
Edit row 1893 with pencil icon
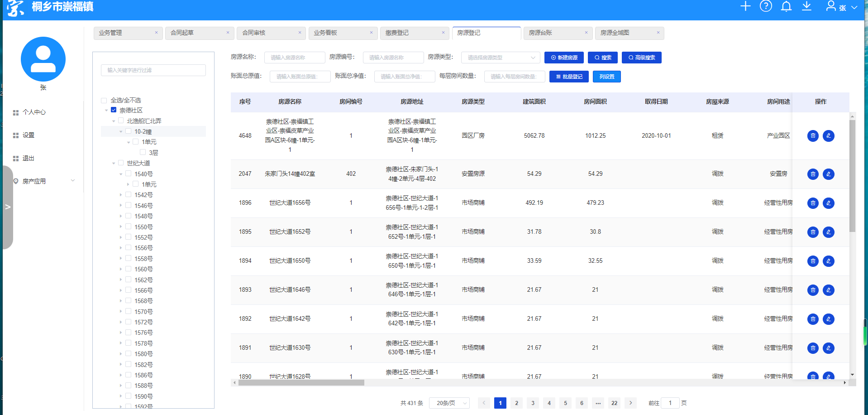[x=829, y=290]
